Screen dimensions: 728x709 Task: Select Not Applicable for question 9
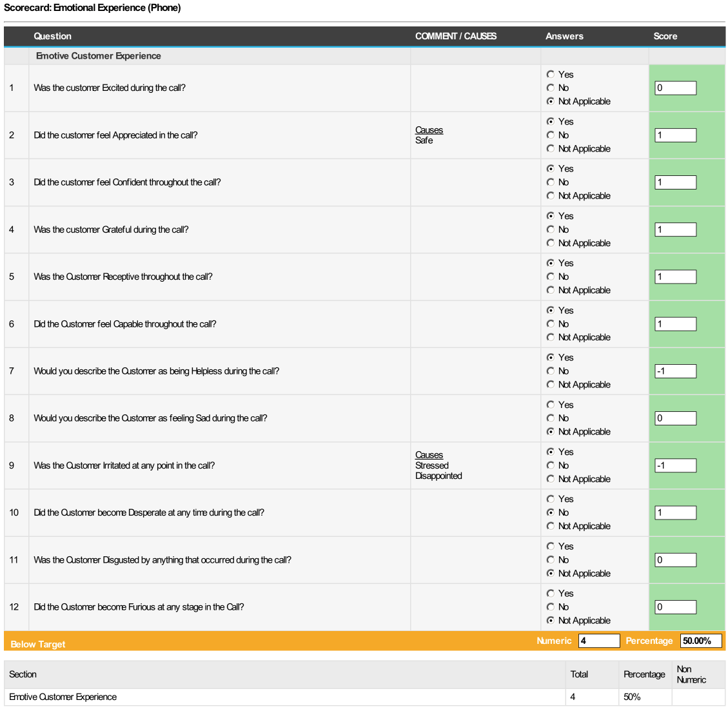pos(551,479)
